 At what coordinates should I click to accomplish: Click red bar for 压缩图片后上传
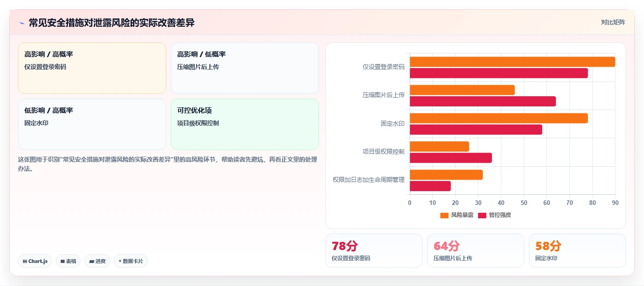tap(483, 101)
